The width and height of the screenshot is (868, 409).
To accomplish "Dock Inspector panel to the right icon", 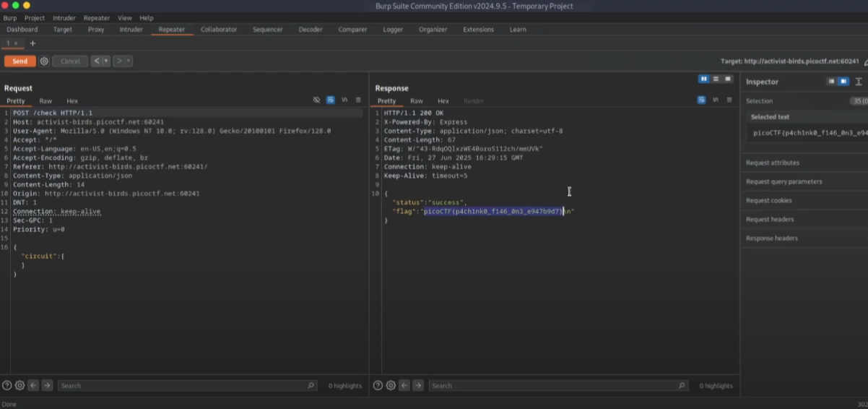I will point(843,82).
